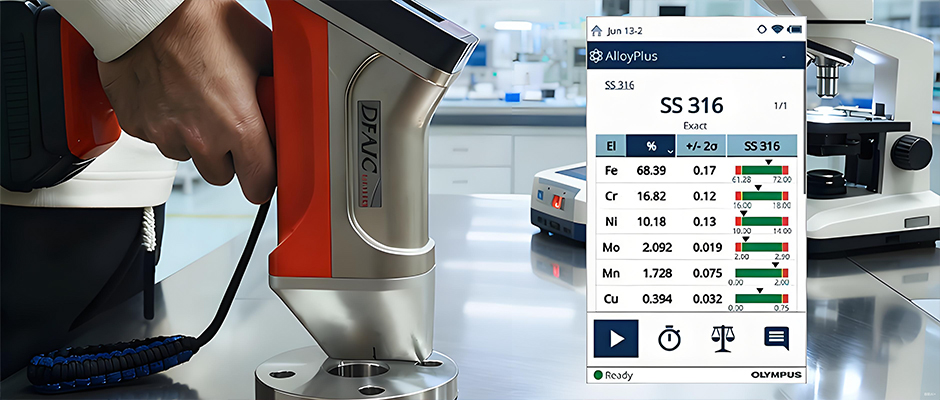940x400 pixels.
Task: Start a test with the play button
Action: pos(616,338)
